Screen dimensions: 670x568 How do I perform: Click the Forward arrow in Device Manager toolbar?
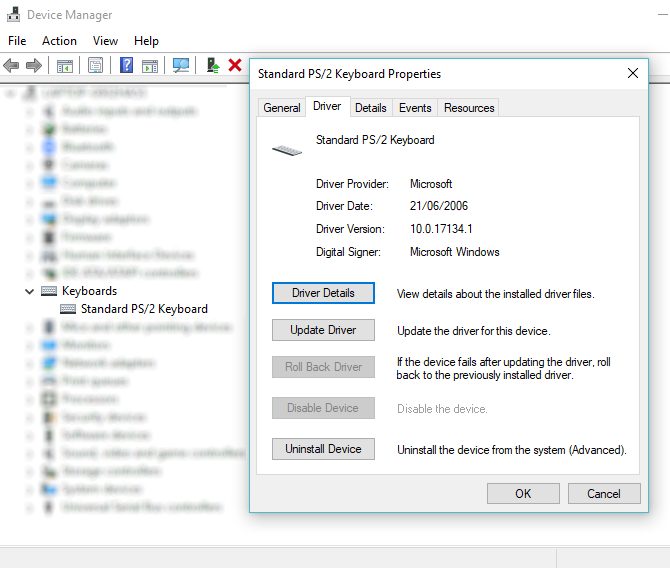point(34,65)
